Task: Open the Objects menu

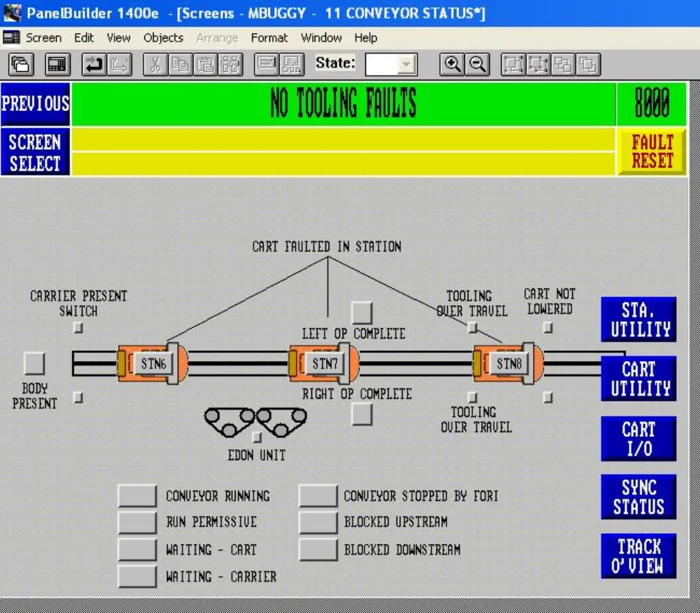Action: (x=163, y=38)
